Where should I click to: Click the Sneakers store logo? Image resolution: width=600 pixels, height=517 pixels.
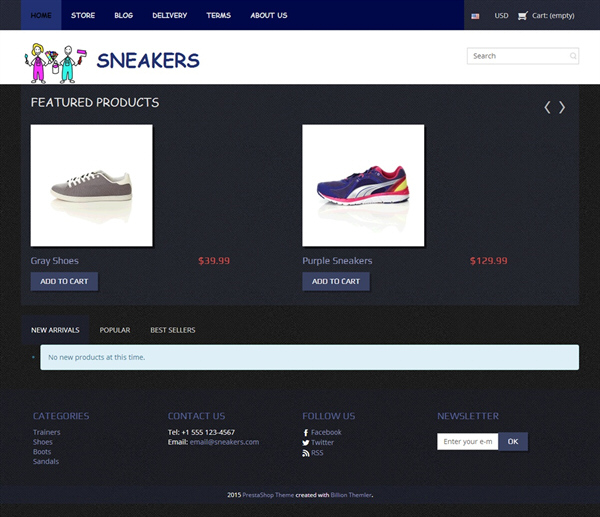click(112, 63)
